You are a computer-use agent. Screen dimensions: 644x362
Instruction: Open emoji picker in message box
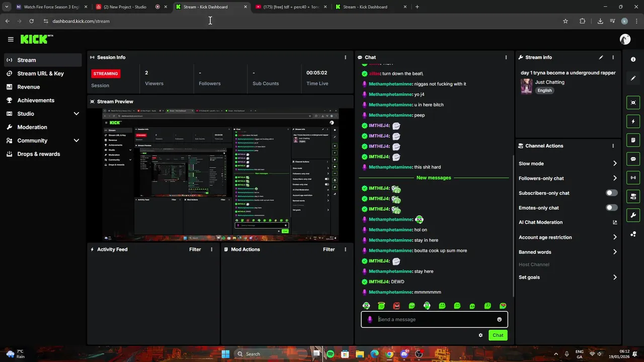(x=499, y=319)
